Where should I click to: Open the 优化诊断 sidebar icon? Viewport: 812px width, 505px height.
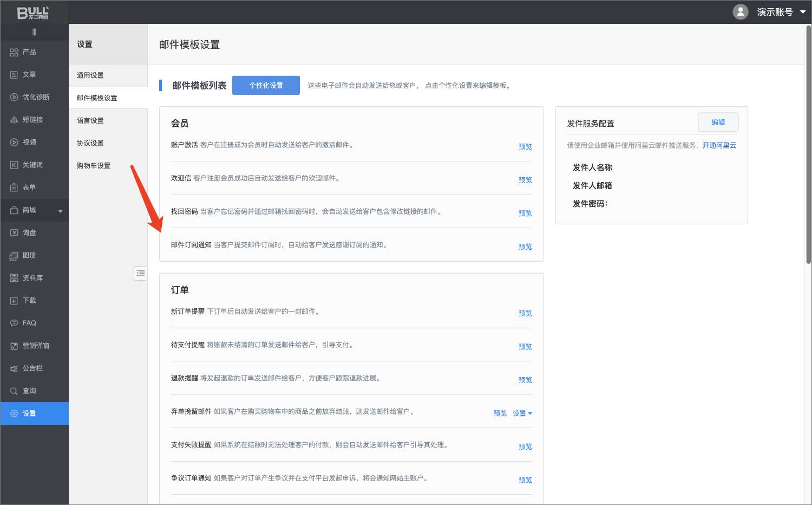click(x=14, y=97)
